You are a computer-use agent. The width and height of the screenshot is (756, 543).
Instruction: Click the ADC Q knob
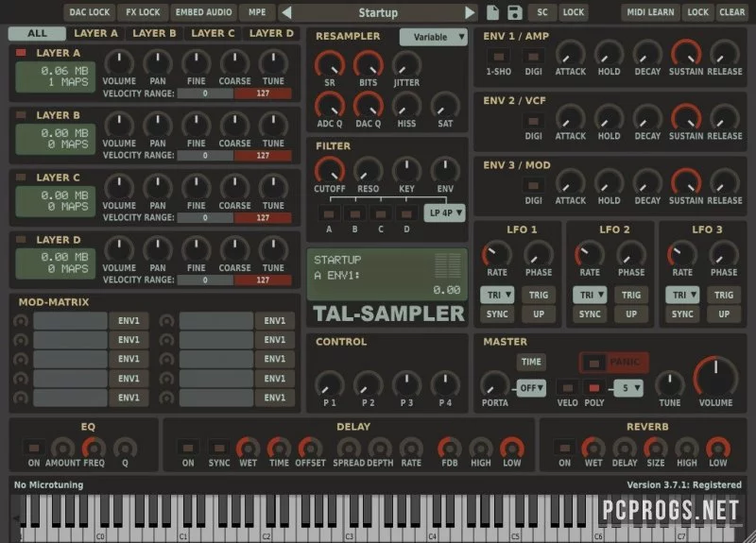tap(330, 105)
